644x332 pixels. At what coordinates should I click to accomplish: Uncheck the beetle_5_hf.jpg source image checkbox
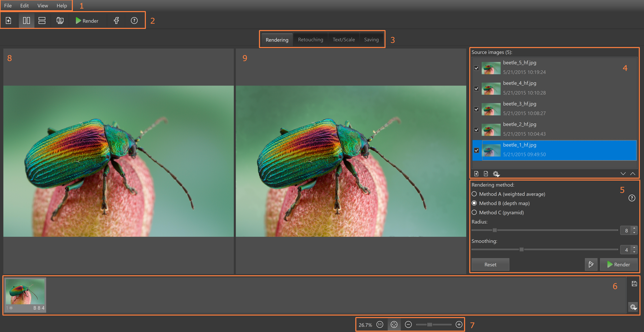[476, 68]
